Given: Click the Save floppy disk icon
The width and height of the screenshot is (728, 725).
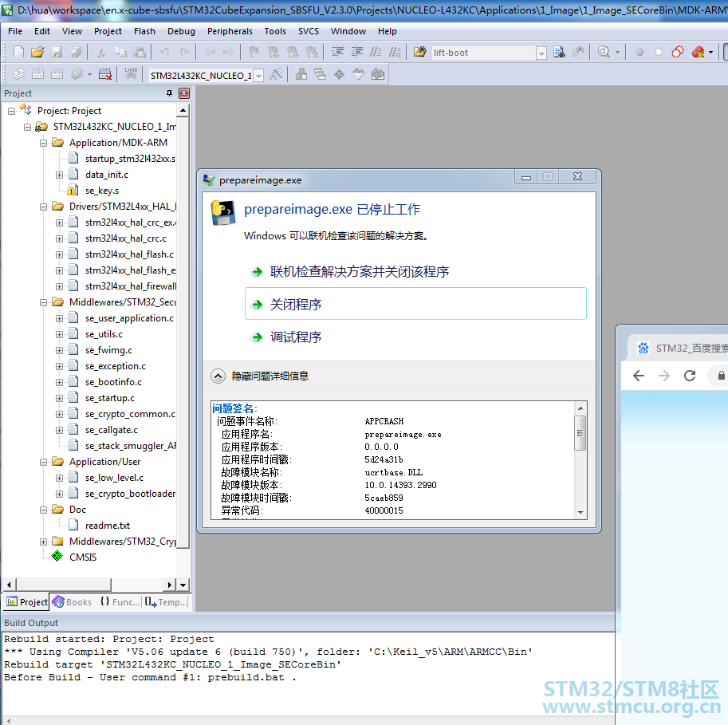Looking at the screenshot, I should tap(57, 52).
